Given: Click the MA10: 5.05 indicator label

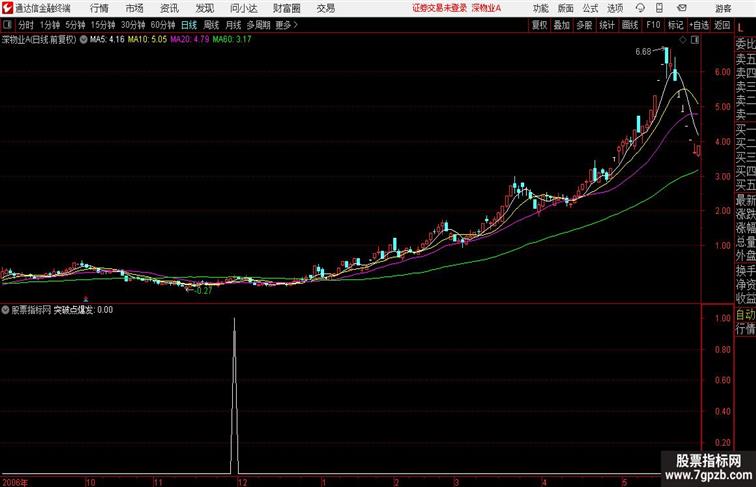Looking at the screenshot, I should (148, 40).
